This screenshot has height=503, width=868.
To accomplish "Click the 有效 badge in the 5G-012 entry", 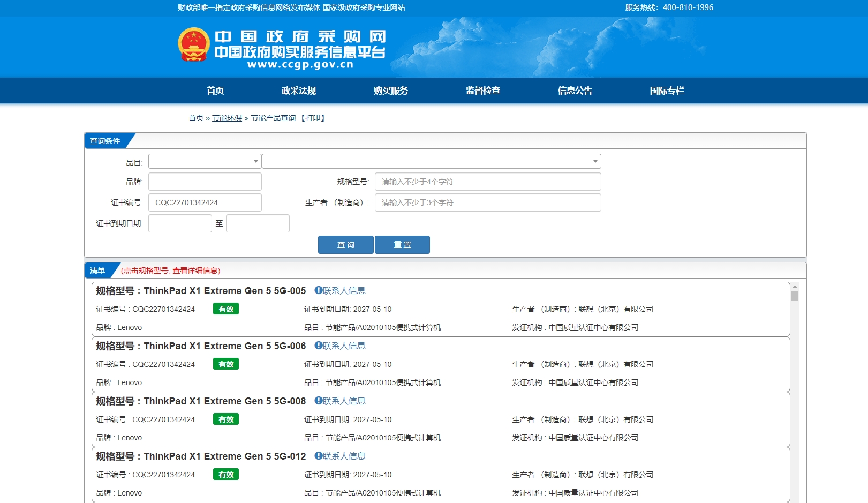I will pyautogui.click(x=226, y=475).
